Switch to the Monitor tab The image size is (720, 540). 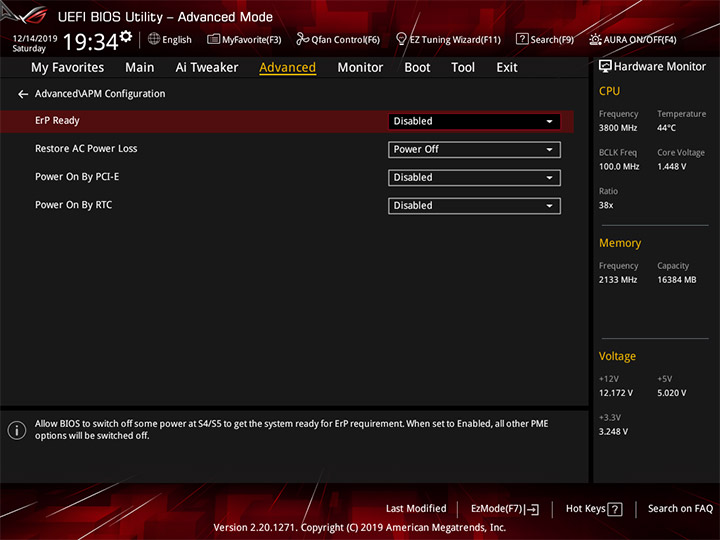click(x=360, y=68)
